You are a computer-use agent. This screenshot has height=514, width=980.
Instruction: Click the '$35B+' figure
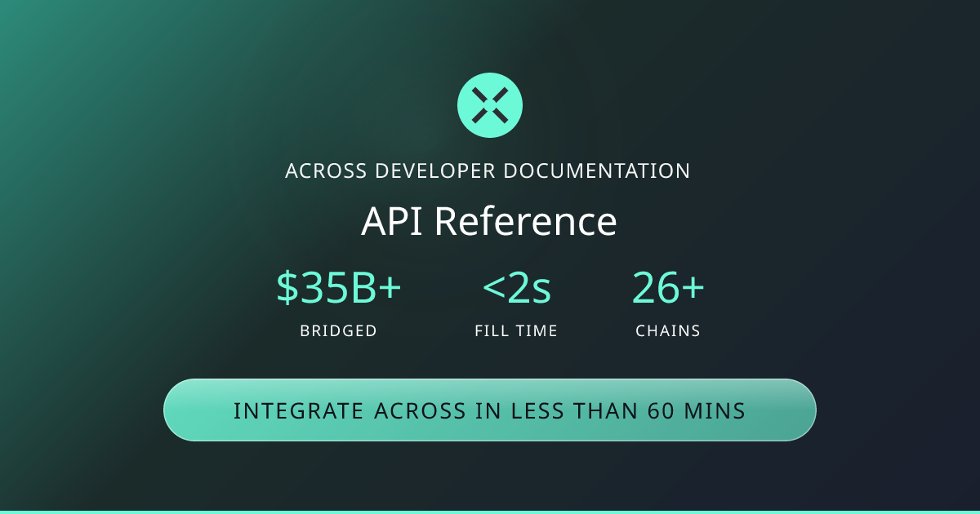pos(339,288)
